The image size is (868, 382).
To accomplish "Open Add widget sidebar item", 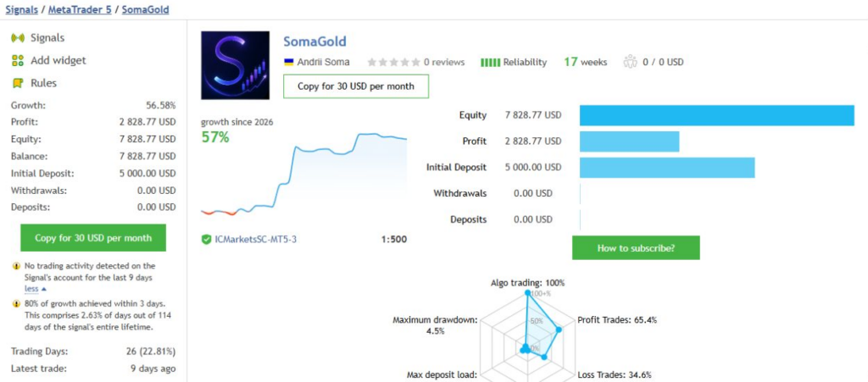I will click(x=58, y=60).
